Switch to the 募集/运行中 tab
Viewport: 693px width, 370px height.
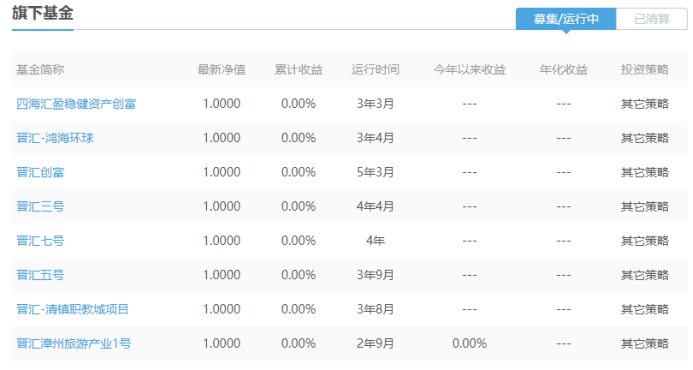pyautogui.click(x=566, y=19)
